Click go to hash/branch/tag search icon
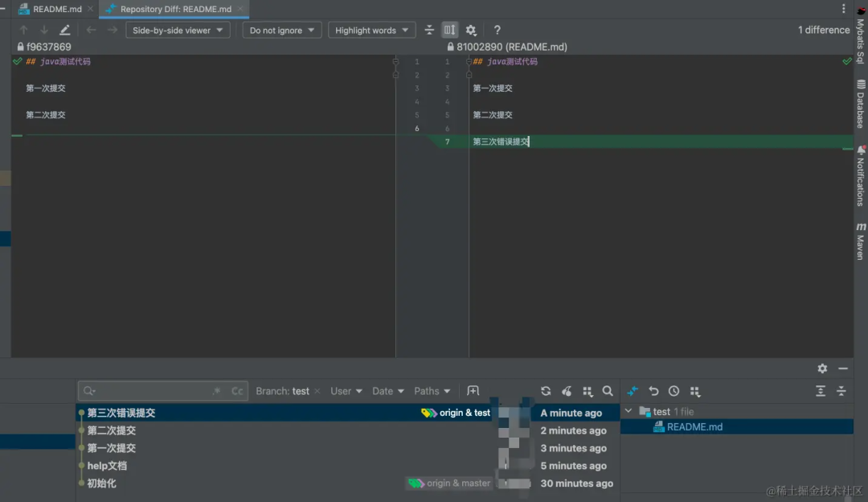The width and height of the screenshot is (868, 502). click(x=608, y=391)
